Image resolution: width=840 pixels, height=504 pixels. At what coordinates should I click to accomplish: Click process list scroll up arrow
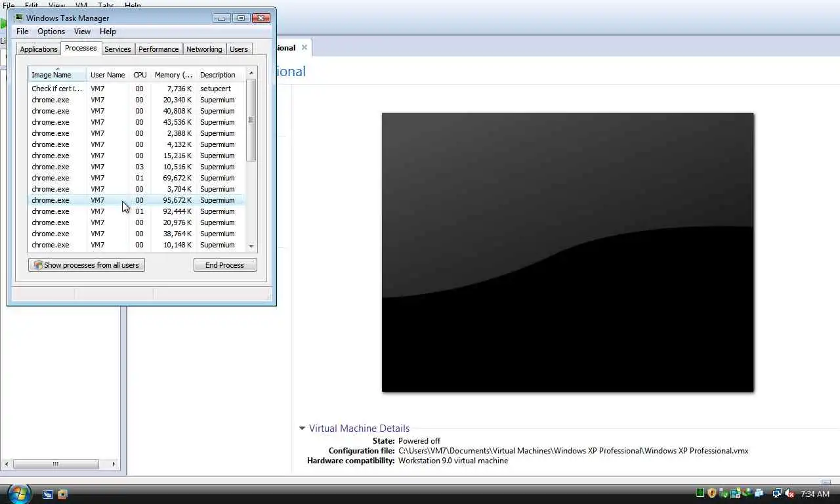251,73
